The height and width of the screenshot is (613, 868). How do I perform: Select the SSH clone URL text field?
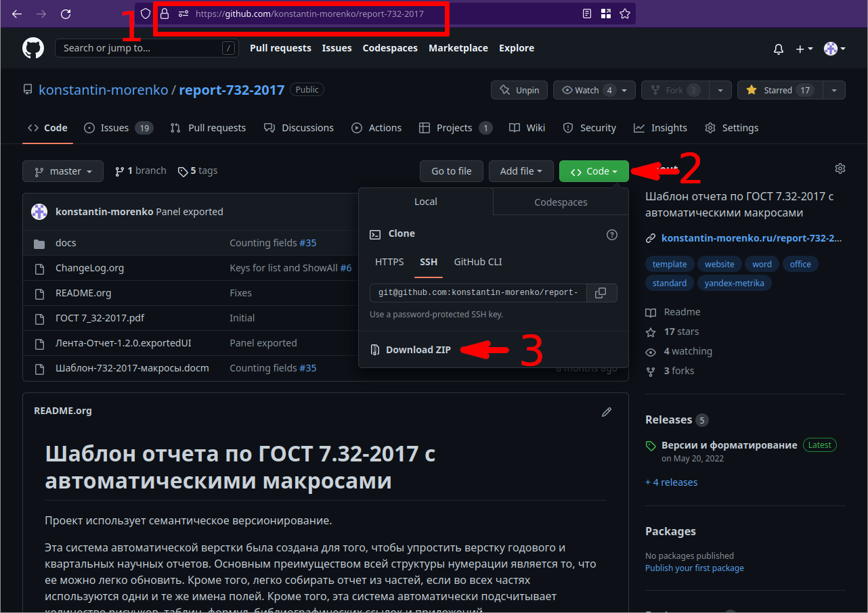[479, 293]
